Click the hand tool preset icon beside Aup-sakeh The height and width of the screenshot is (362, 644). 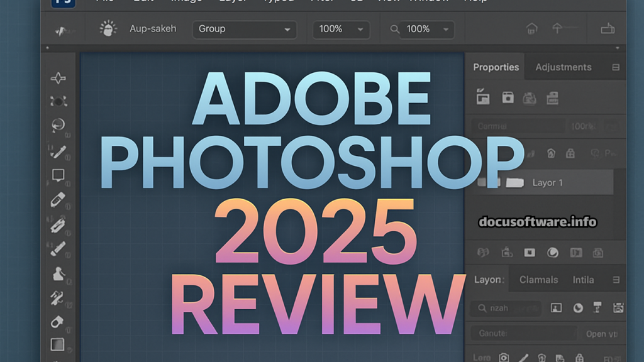(x=109, y=29)
